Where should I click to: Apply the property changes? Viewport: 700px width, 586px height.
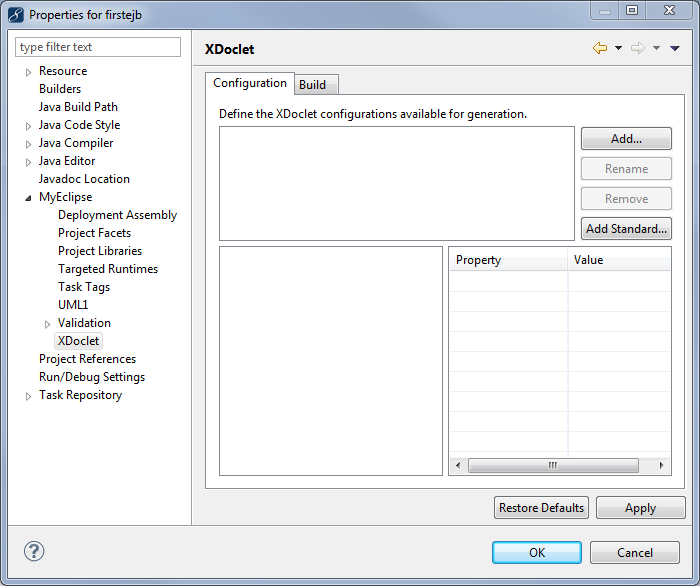click(640, 508)
